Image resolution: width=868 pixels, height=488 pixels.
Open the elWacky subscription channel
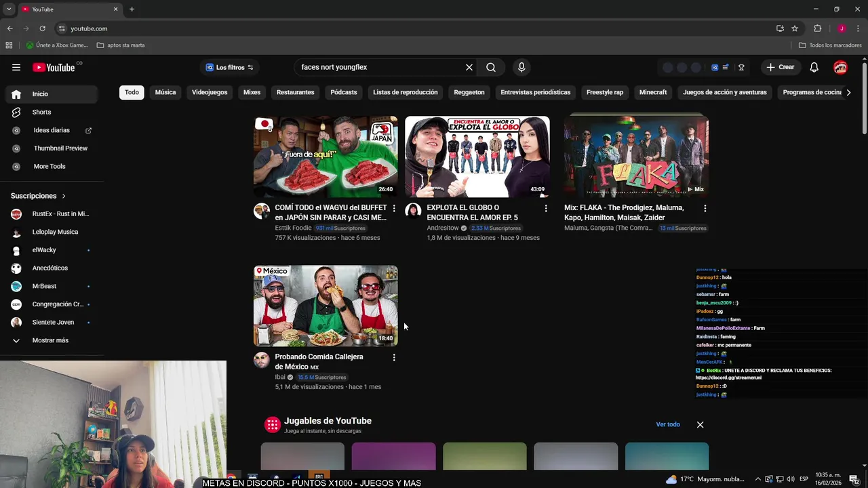[52, 250]
